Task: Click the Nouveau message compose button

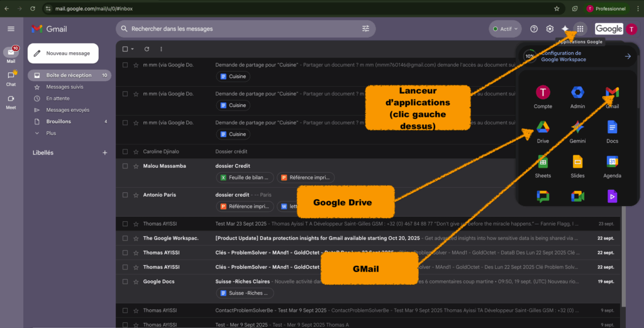Action: click(63, 53)
